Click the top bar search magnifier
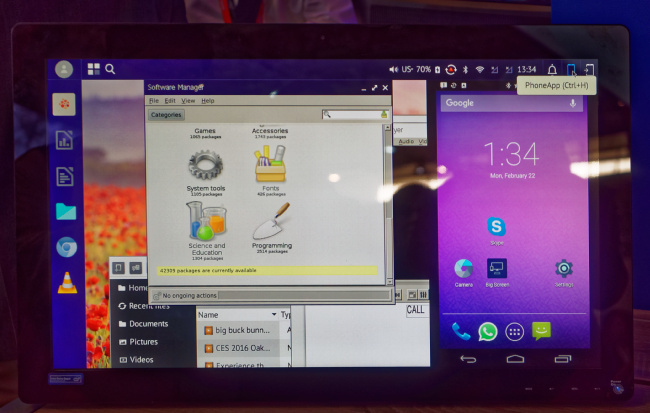This screenshot has width=650, height=413. (x=110, y=69)
